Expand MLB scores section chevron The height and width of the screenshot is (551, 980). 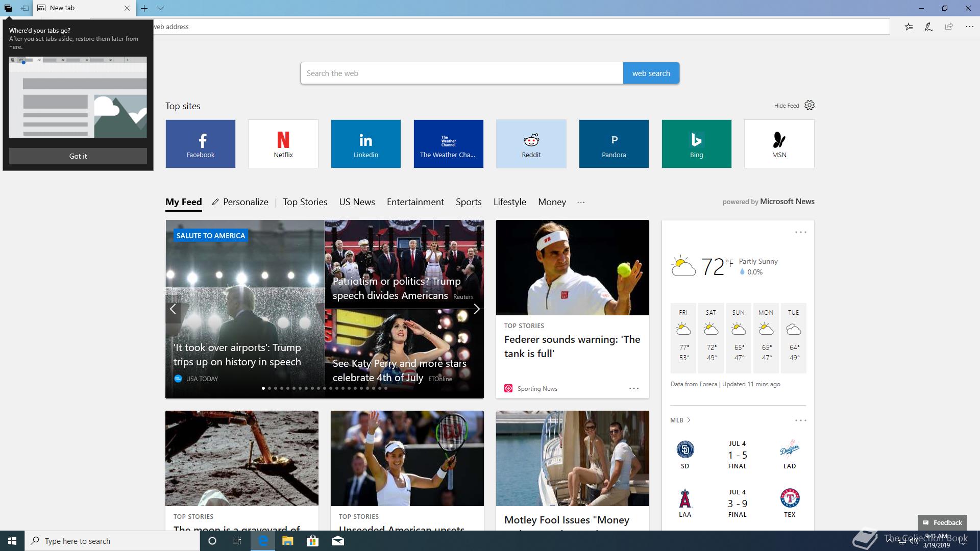click(x=689, y=420)
